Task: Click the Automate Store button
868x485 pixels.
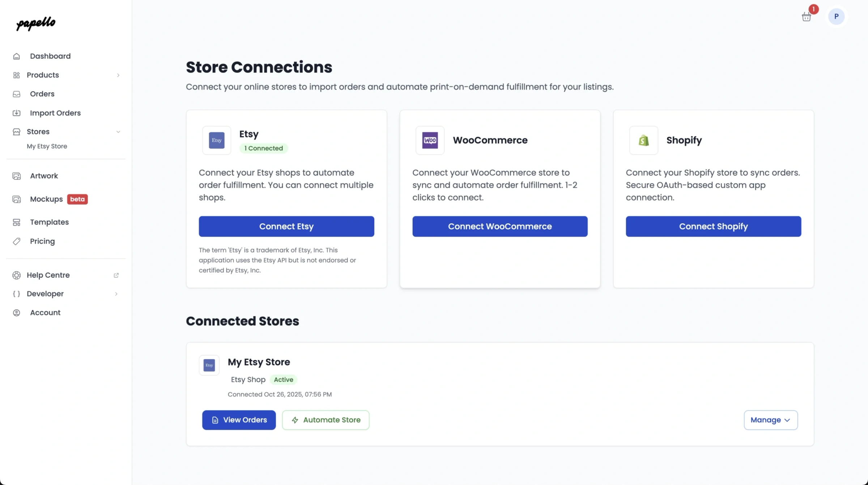Action: (325, 420)
